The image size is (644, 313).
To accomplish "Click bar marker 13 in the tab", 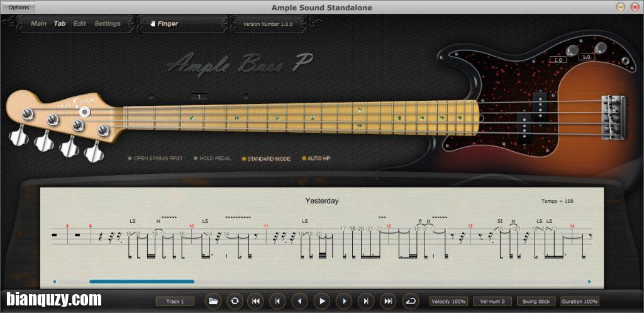I will [x=470, y=226].
